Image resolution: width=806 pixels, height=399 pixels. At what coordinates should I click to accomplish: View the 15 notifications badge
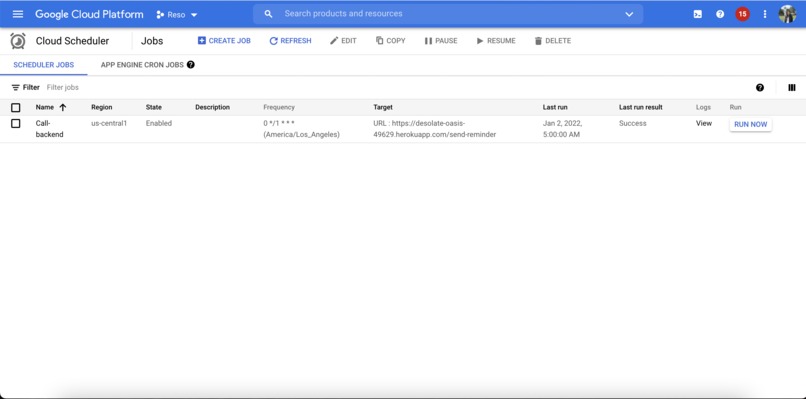point(742,14)
